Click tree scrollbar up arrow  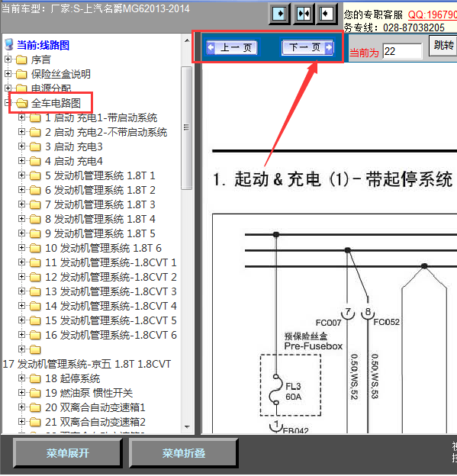187,40
